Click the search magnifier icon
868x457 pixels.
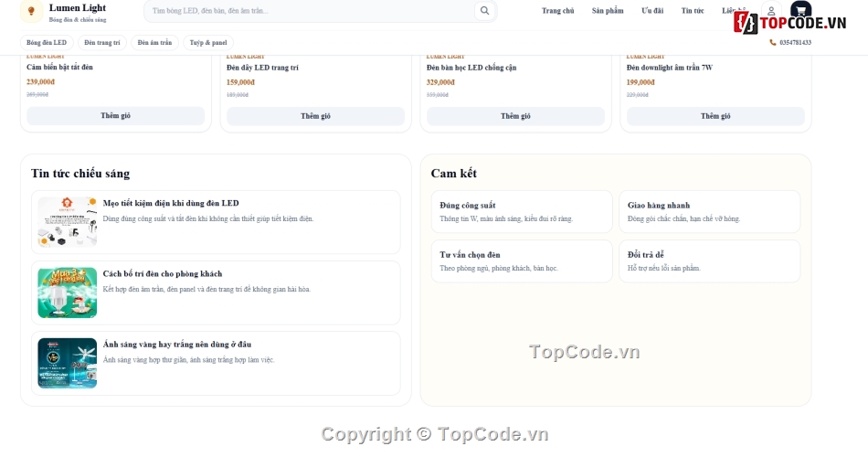click(484, 11)
